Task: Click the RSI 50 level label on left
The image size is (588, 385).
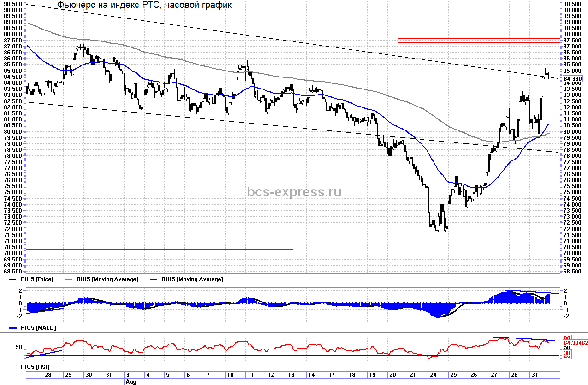Action: 19,346
